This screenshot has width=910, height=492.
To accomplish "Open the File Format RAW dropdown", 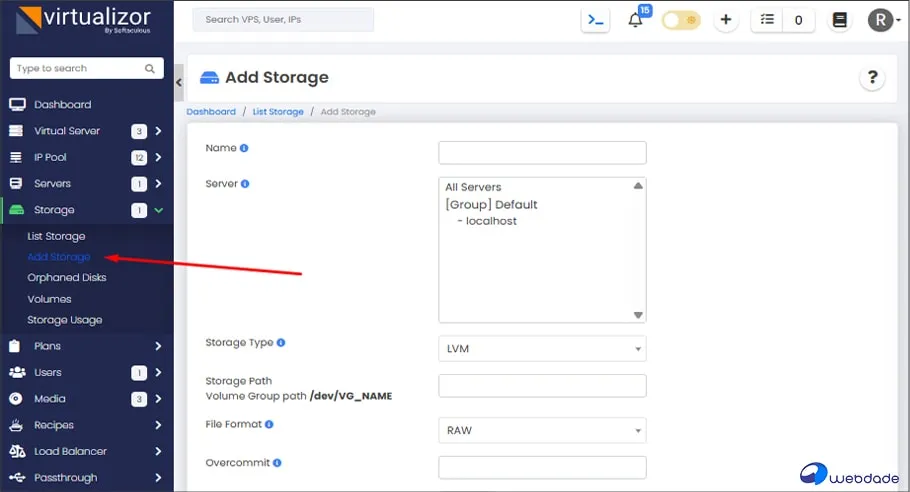I will pyautogui.click(x=542, y=431).
